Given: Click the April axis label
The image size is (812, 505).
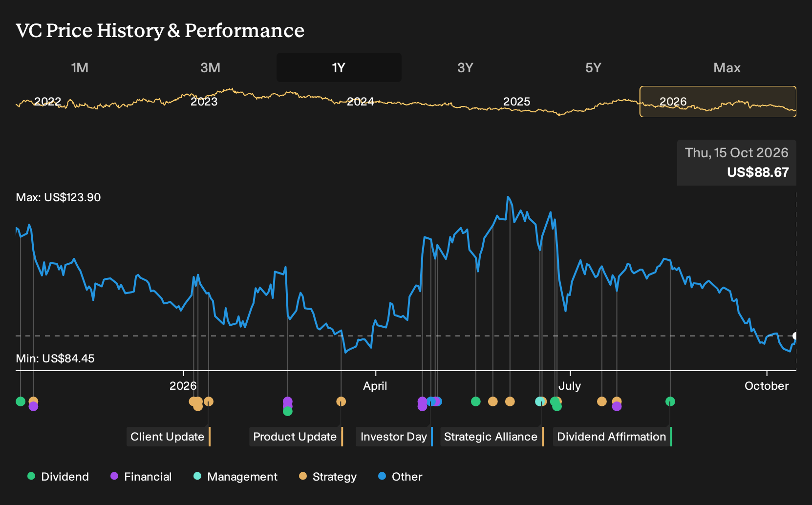Looking at the screenshot, I should pos(375,386).
